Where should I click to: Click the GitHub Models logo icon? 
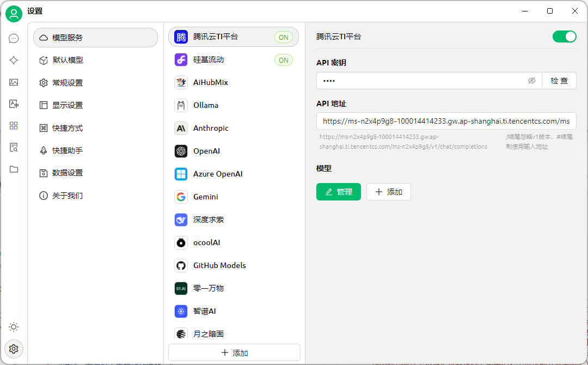pos(181,266)
